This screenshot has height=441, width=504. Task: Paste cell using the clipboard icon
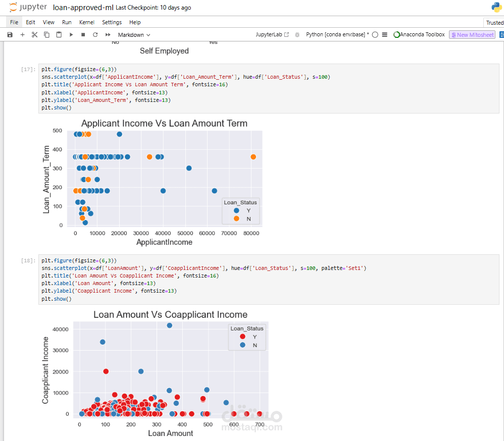click(x=59, y=35)
